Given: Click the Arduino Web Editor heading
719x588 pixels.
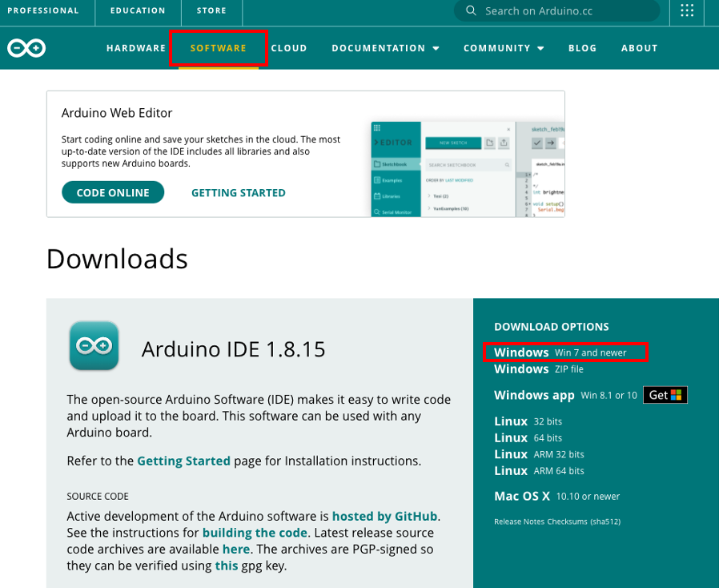Looking at the screenshot, I should pos(116,113).
